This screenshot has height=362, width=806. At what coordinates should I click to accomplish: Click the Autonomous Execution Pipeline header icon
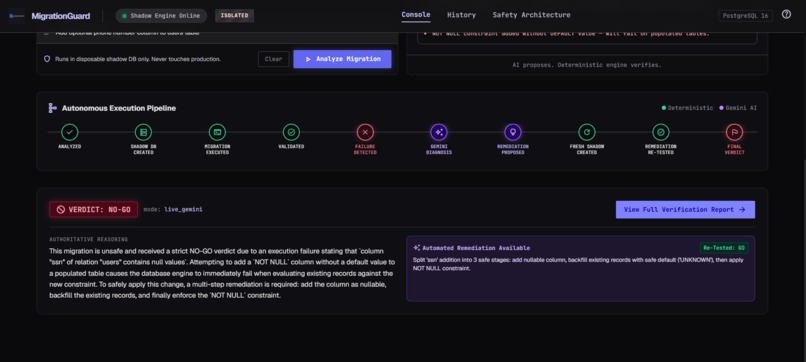coord(52,108)
